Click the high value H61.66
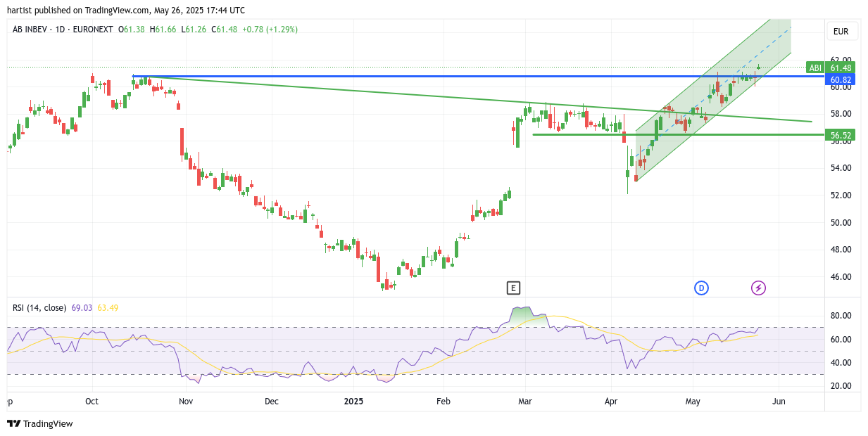868x436 pixels. point(163,30)
